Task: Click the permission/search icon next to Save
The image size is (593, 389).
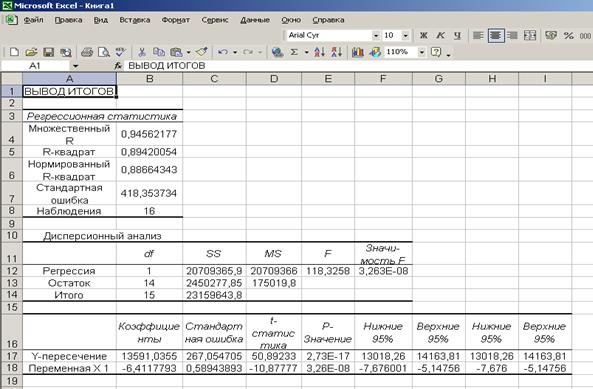Action: [x=66, y=52]
